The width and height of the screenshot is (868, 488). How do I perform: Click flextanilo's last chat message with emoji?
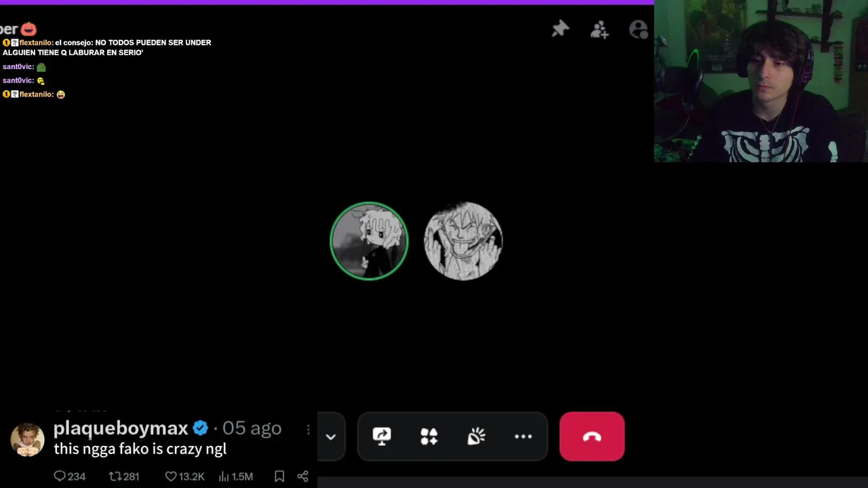[x=34, y=94]
